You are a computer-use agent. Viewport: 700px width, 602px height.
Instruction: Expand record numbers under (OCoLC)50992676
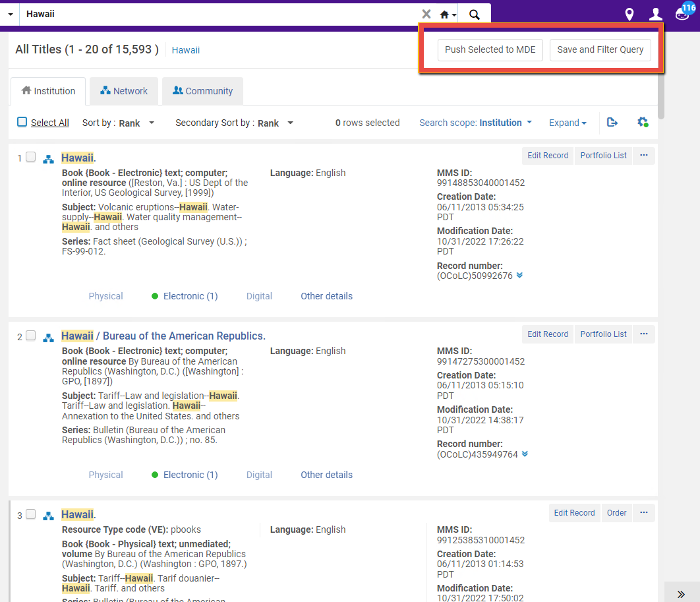(519, 276)
